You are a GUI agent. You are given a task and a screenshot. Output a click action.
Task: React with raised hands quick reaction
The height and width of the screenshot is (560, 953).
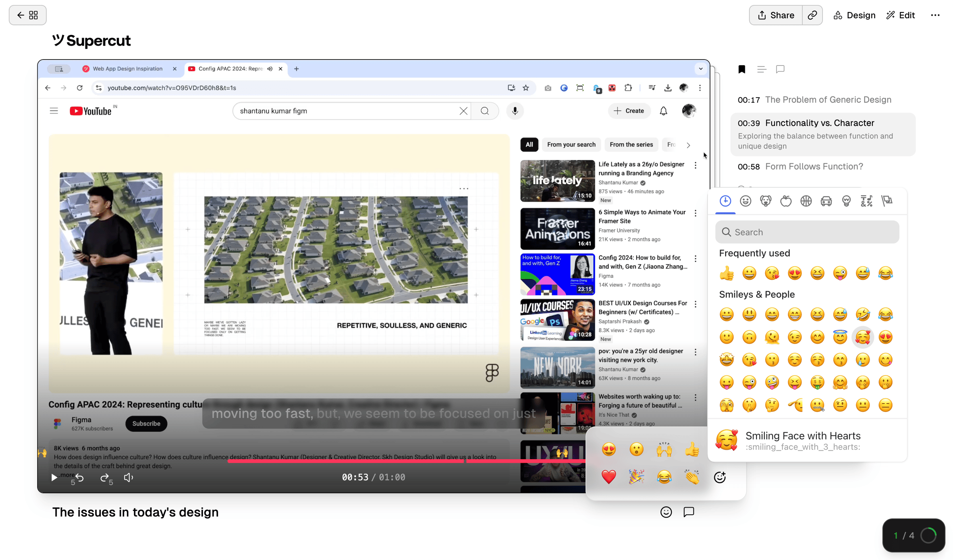click(x=664, y=449)
